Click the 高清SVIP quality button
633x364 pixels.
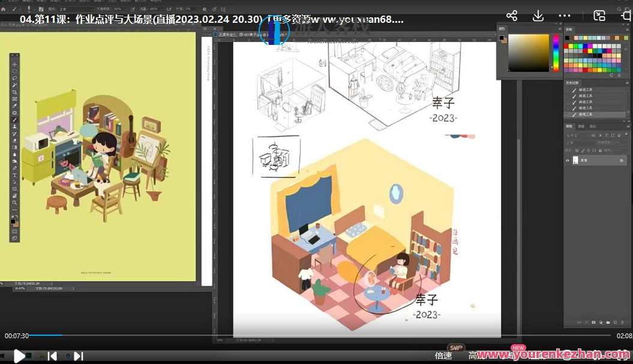[474, 356]
